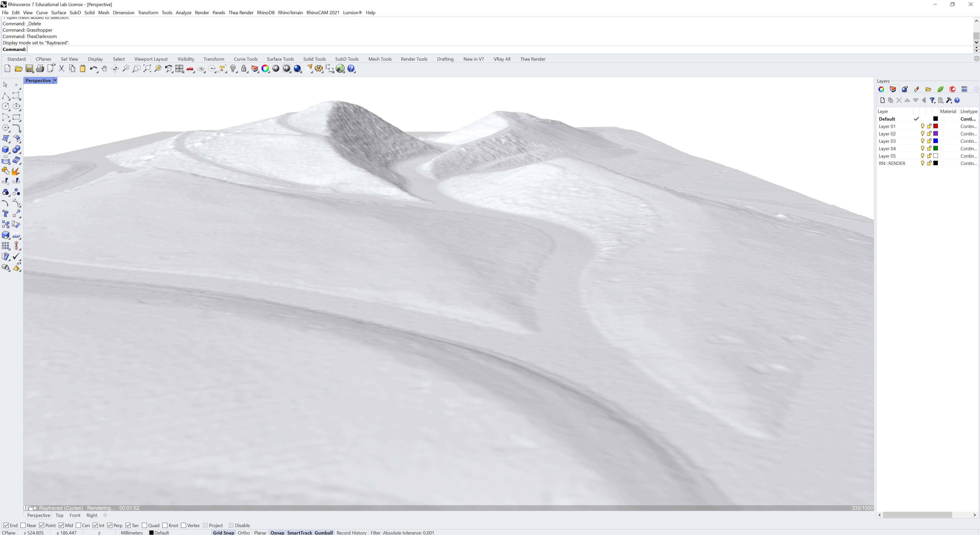This screenshot has width=980, height=535.
Task: Open the four-viewport layout icon
Action: click(179, 69)
